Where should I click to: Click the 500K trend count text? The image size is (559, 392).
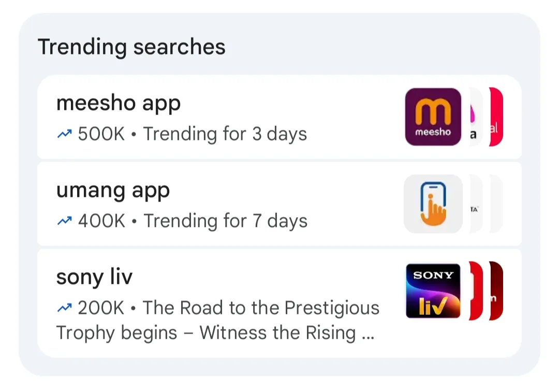(99, 133)
